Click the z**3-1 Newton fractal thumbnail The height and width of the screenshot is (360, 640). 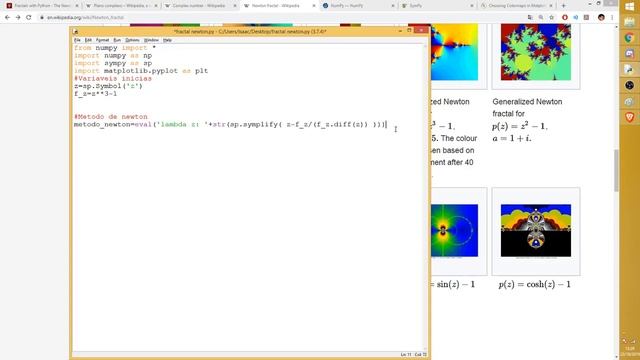coord(454,52)
